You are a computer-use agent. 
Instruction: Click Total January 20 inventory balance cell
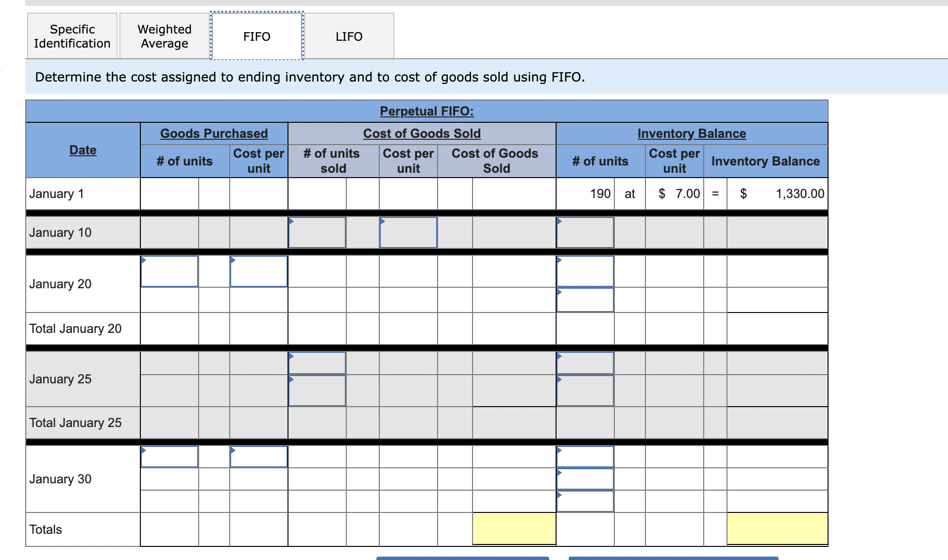[777, 329]
